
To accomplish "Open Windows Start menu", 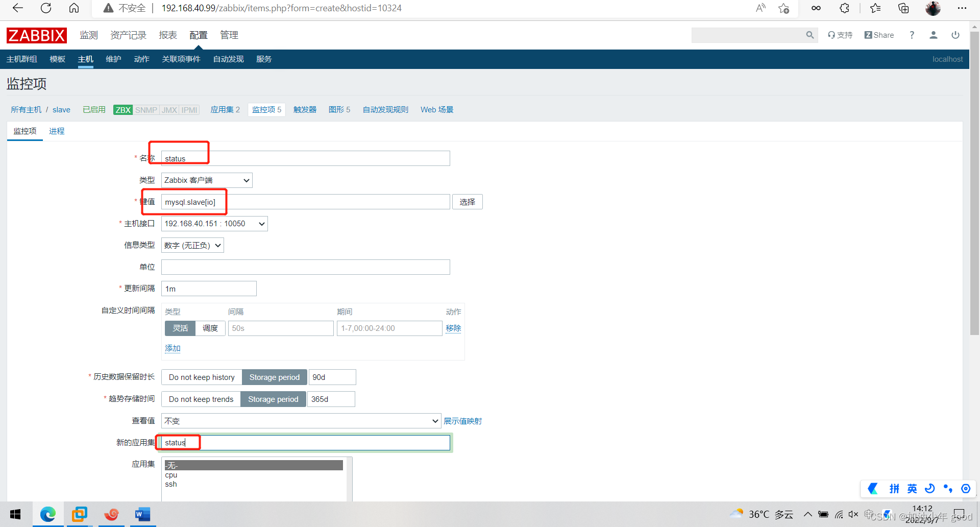I will 15,514.
